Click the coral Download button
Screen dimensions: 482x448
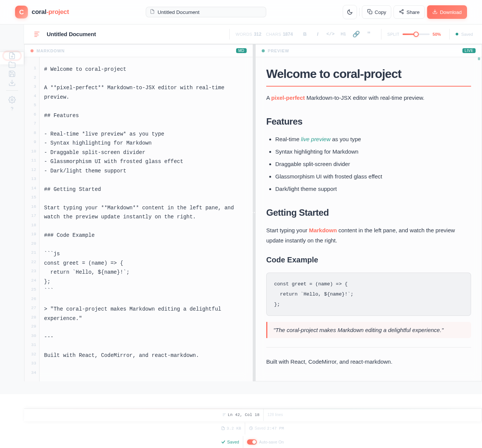point(447,12)
